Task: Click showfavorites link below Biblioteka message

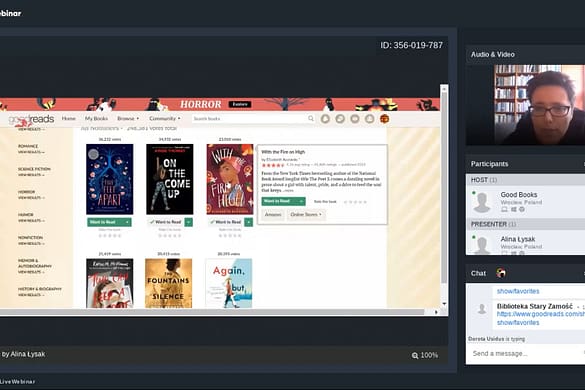Action: pyautogui.click(x=518, y=322)
